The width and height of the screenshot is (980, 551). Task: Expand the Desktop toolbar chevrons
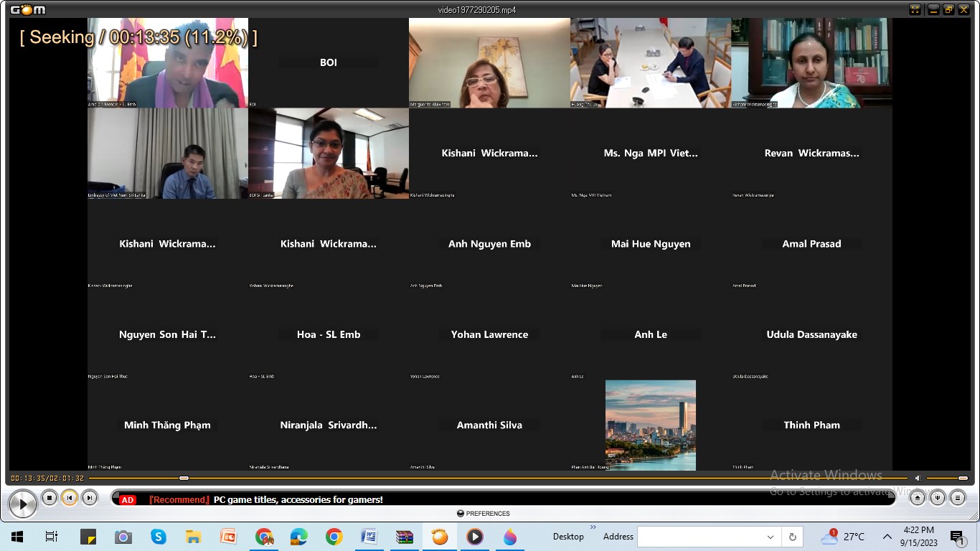tap(593, 527)
